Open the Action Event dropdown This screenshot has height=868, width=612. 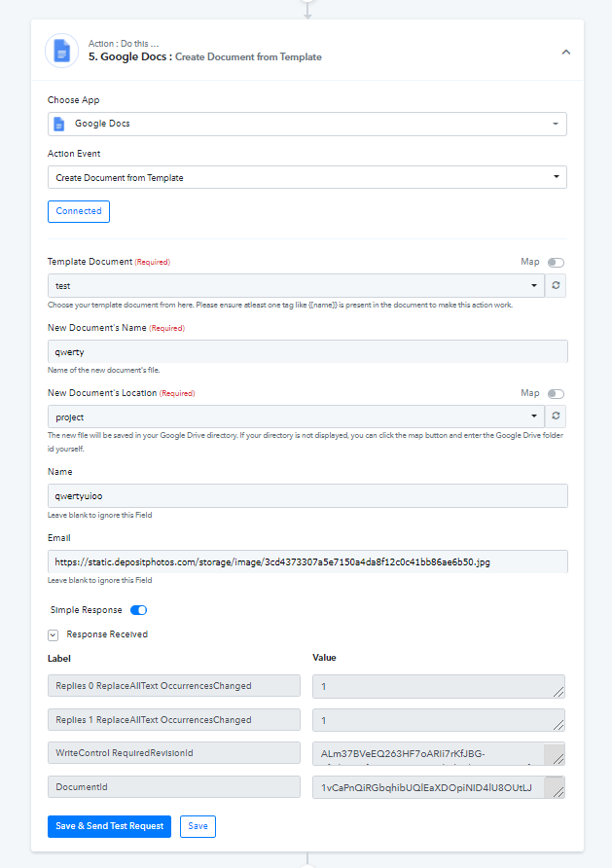click(307, 177)
